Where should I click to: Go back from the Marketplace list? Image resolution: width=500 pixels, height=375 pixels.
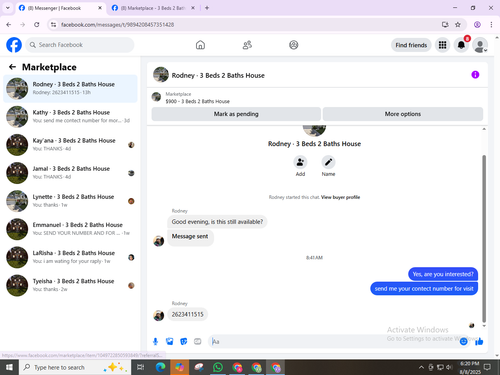12,67
